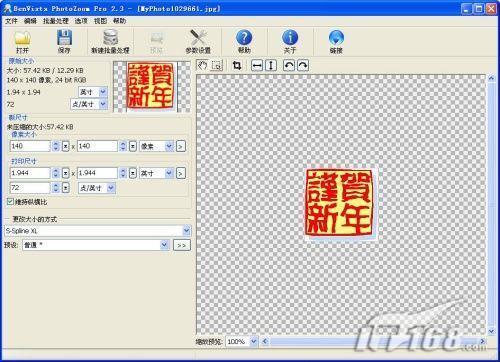Open the 视图 menu

pyautogui.click(x=100, y=21)
